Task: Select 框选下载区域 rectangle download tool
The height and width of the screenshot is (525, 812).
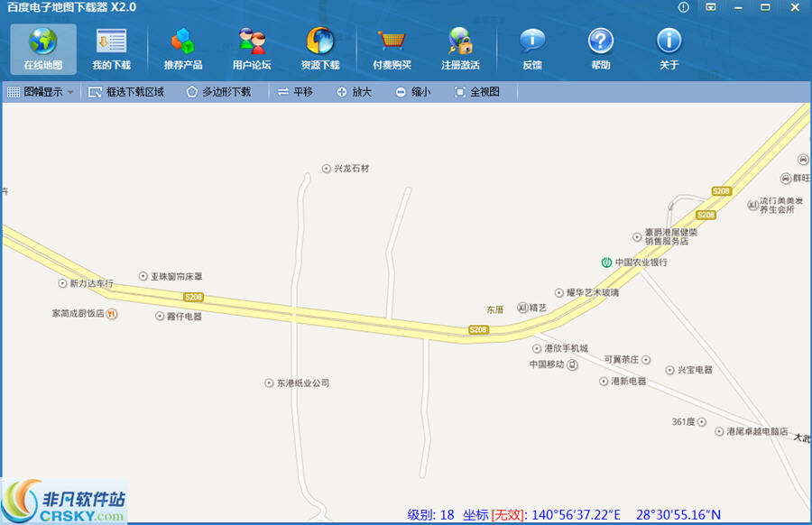Action: [x=125, y=92]
